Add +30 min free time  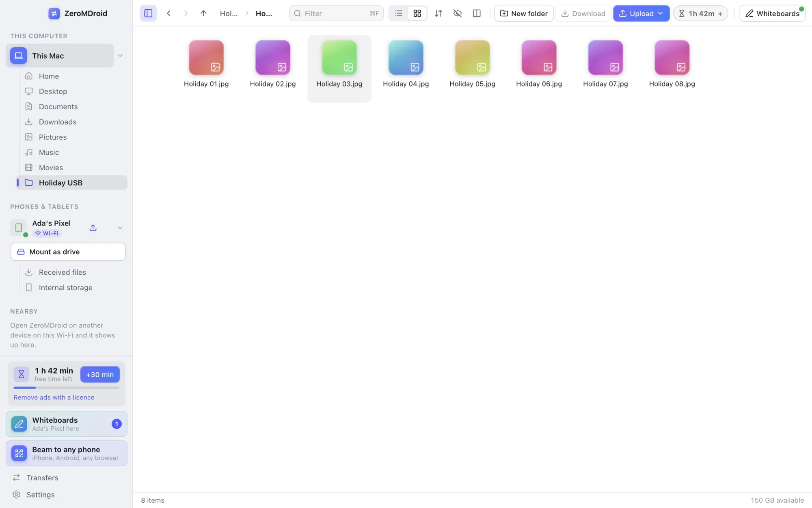100,375
